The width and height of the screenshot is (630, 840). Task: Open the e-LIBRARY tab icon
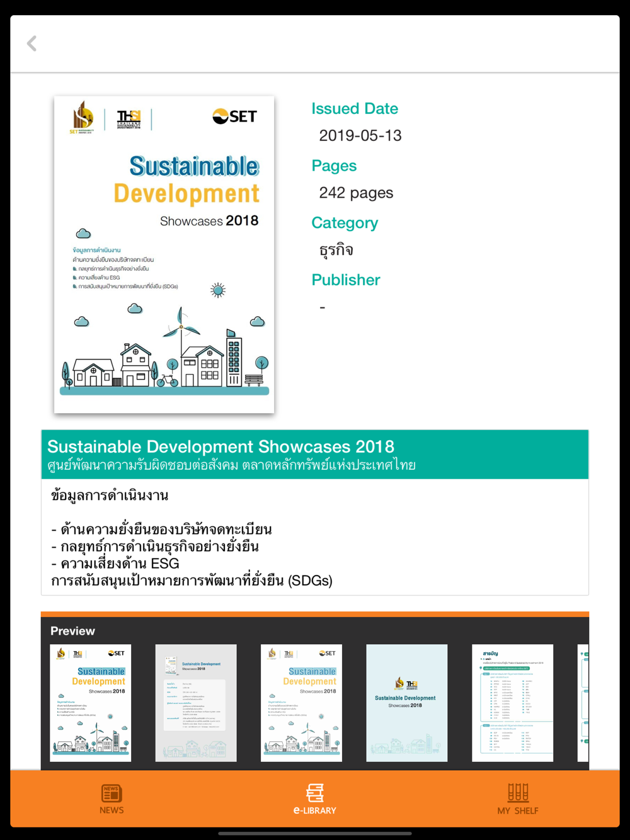315,793
